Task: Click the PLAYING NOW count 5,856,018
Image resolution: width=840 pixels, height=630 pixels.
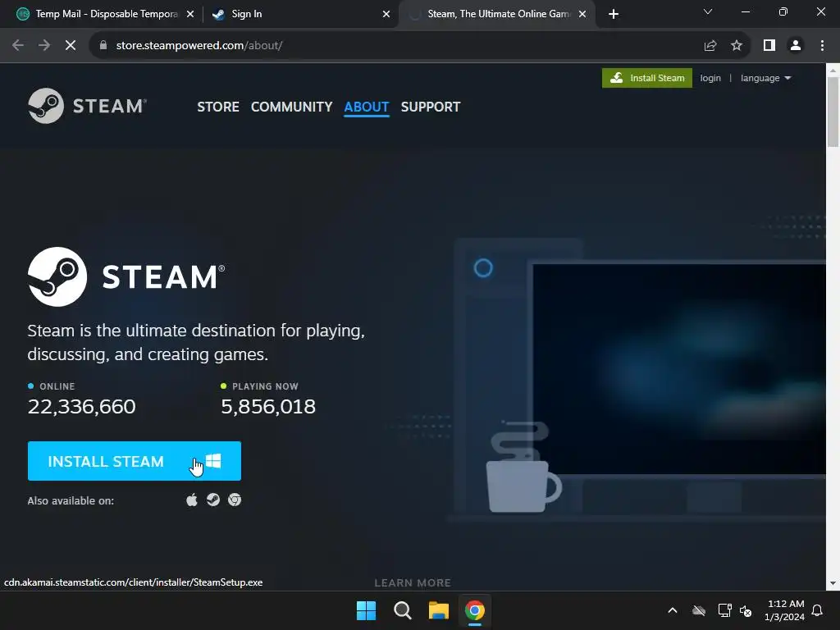Action: [x=268, y=407]
